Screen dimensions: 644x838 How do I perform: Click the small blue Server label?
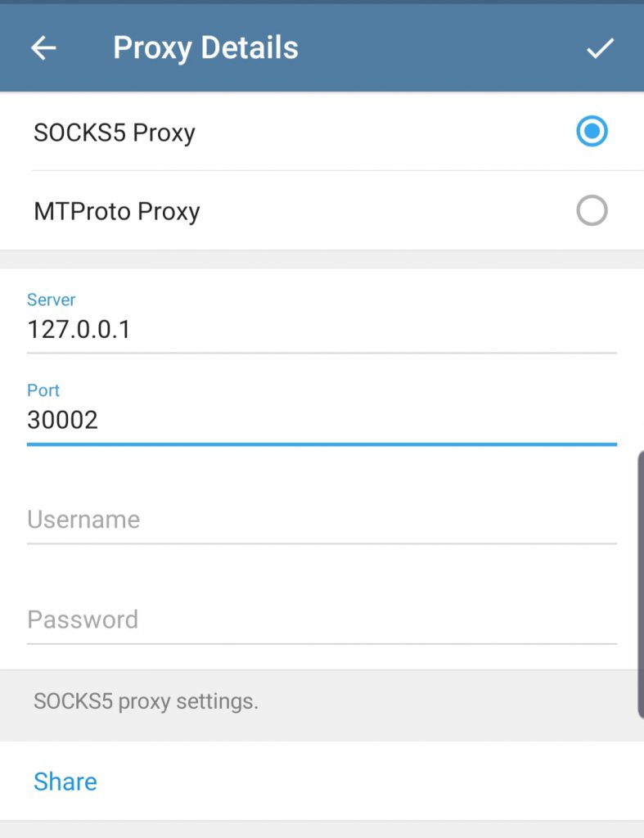click(x=51, y=300)
